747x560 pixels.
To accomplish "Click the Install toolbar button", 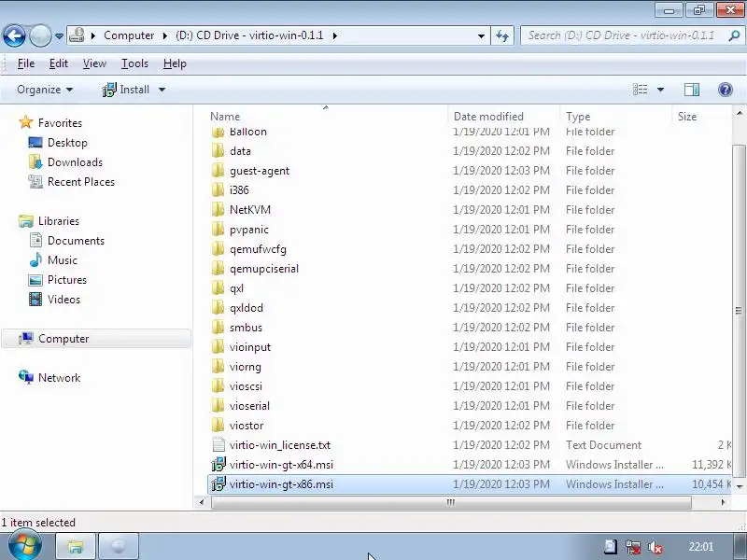I will point(126,90).
